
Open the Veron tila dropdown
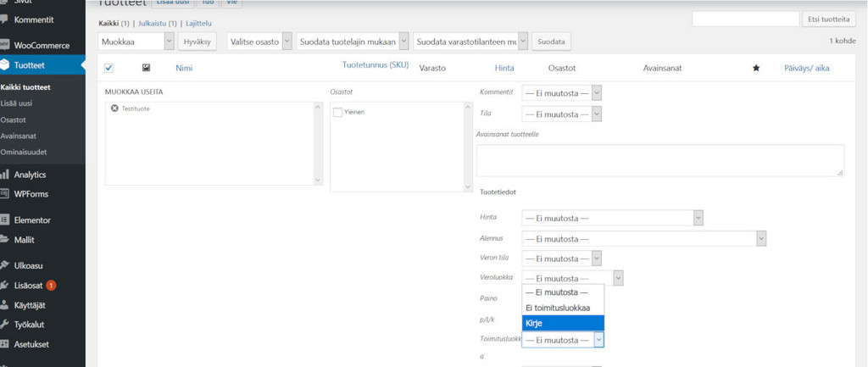click(x=562, y=258)
